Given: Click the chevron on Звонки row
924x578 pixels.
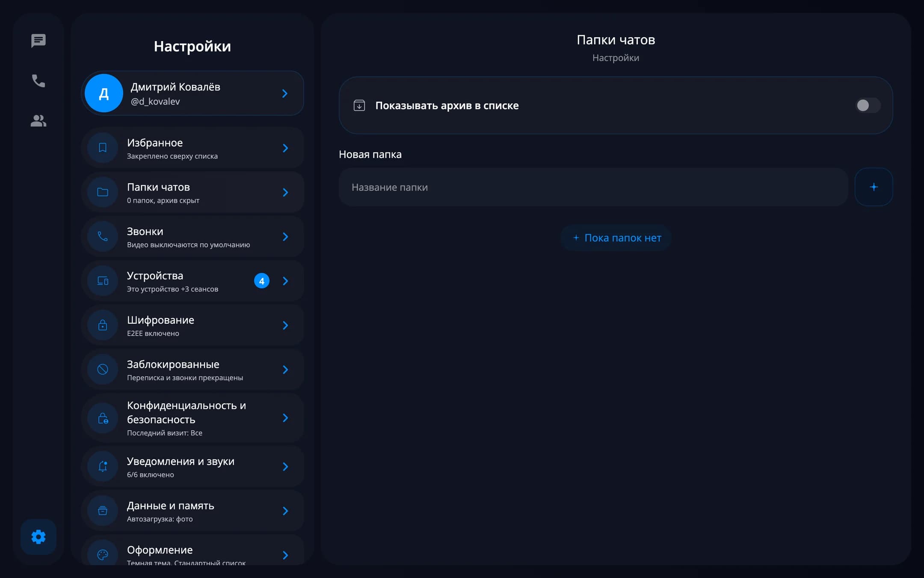Looking at the screenshot, I should point(285,237).
